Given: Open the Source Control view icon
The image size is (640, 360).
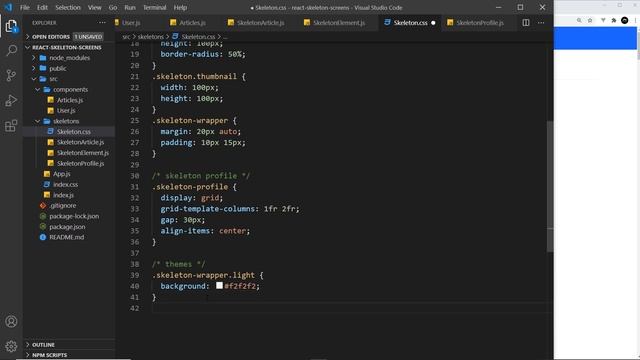Looking at the screenshot, I should (x=11, y=75).
